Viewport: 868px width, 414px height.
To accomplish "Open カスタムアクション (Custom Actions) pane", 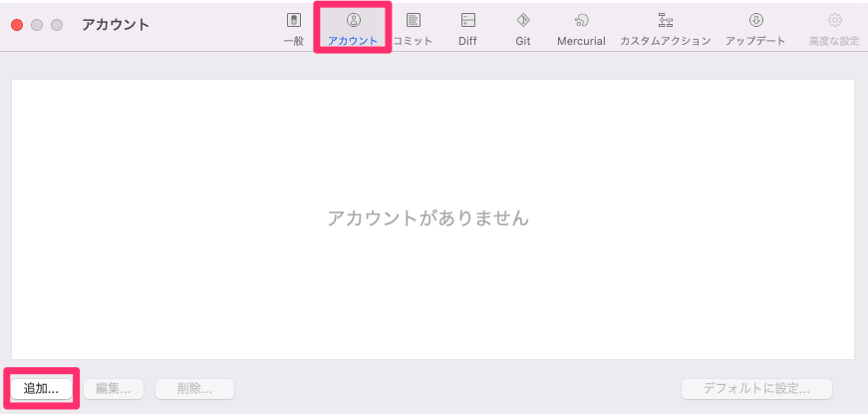I will tap(666, 29).
